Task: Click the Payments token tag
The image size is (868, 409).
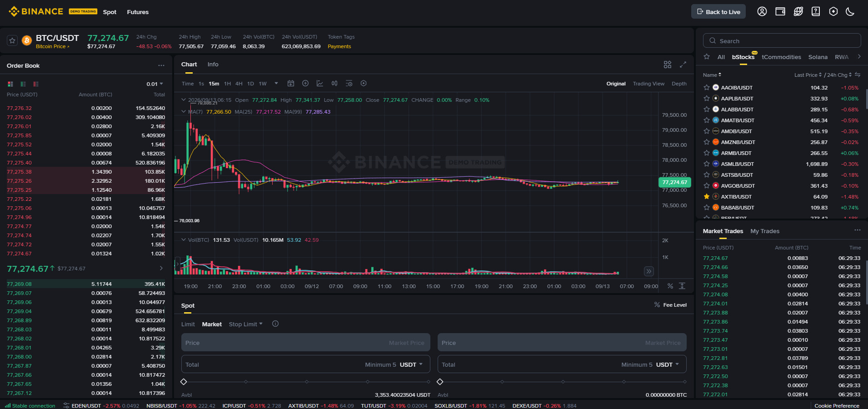Action: [x=339, y=46]
